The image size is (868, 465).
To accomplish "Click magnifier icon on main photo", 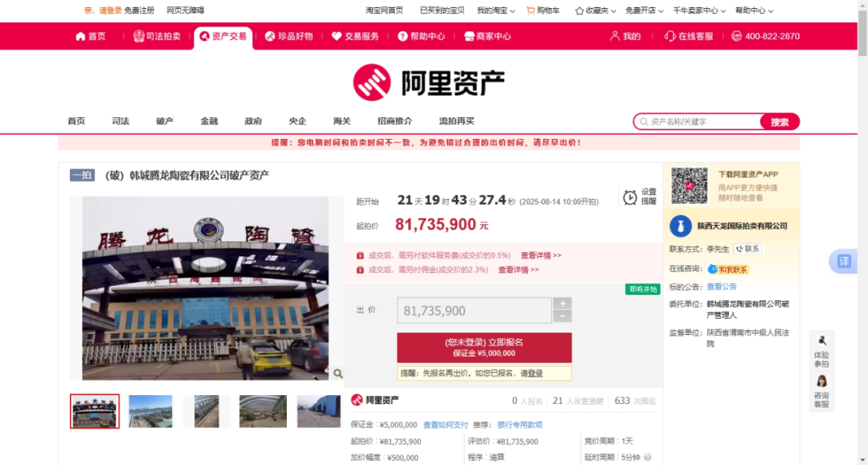I will (x=338, y=373).
